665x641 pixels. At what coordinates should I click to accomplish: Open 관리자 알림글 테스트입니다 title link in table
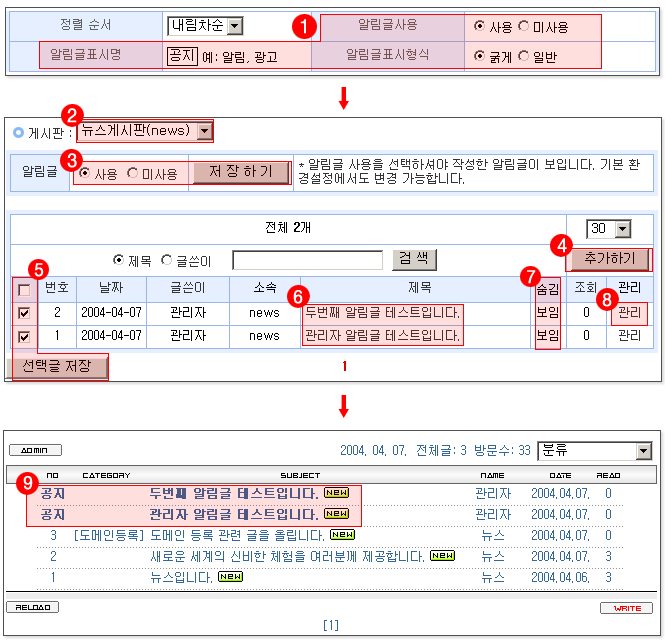point(382,335)
